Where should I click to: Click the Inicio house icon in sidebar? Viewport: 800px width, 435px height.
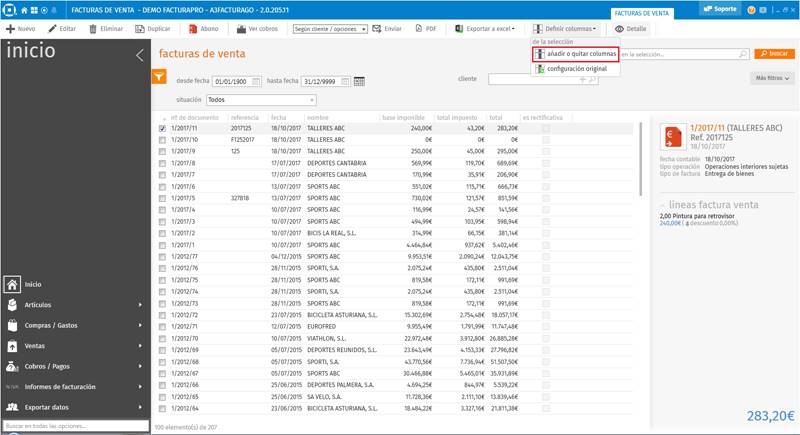[x=12, y=285]
